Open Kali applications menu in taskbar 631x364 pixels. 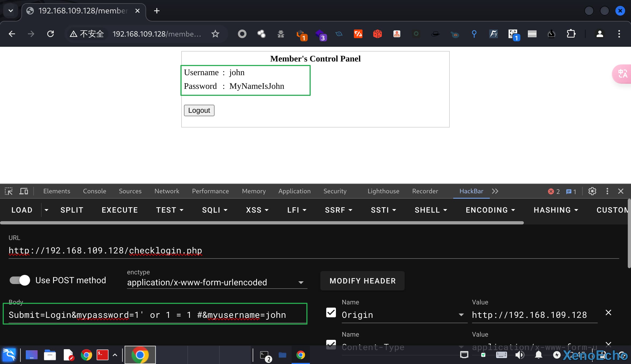[9, 355]
